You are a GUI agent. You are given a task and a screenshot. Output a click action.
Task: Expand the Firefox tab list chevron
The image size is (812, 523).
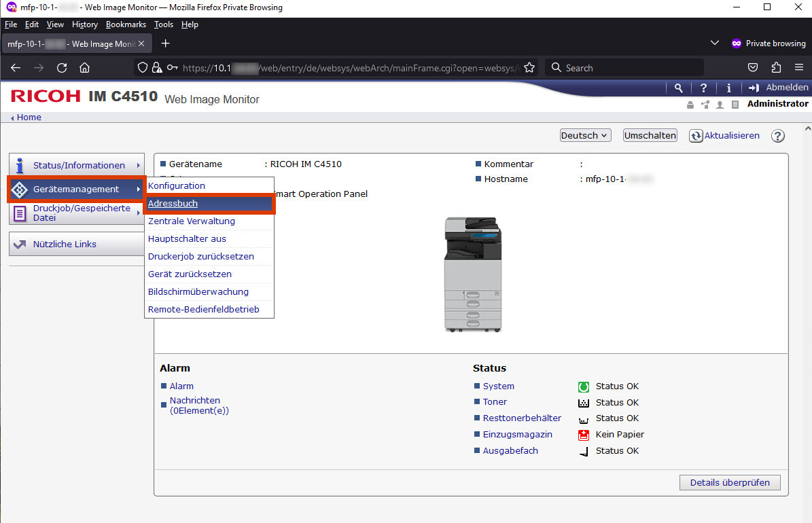coord(715,43)
